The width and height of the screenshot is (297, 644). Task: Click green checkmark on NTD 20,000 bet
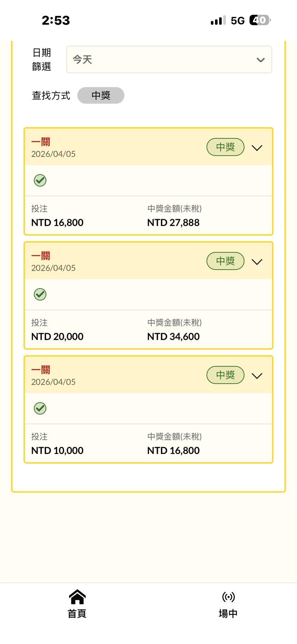click(40, 294)
